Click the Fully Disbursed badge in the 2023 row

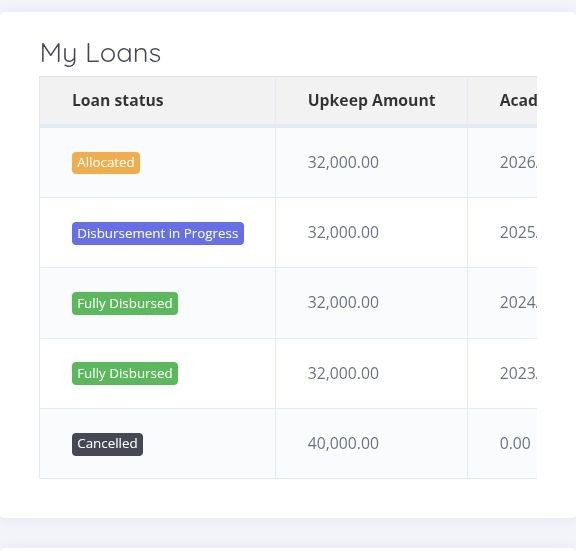(x=125, y=374)
